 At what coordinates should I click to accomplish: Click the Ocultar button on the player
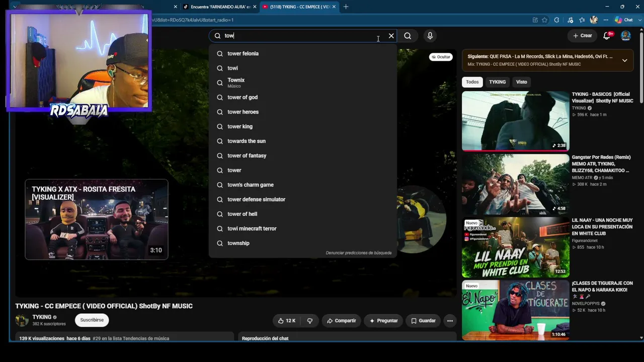(440, 57)
